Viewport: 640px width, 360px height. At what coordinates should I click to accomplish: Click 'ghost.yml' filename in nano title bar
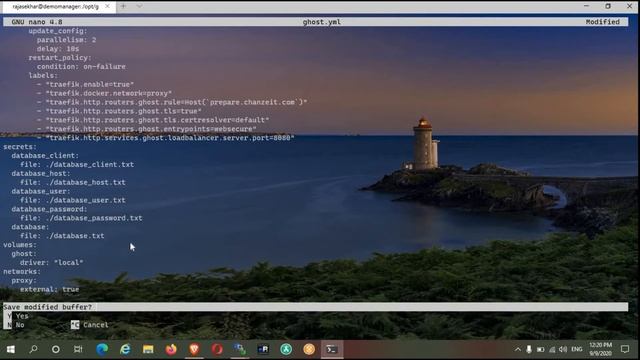point(322,22)
